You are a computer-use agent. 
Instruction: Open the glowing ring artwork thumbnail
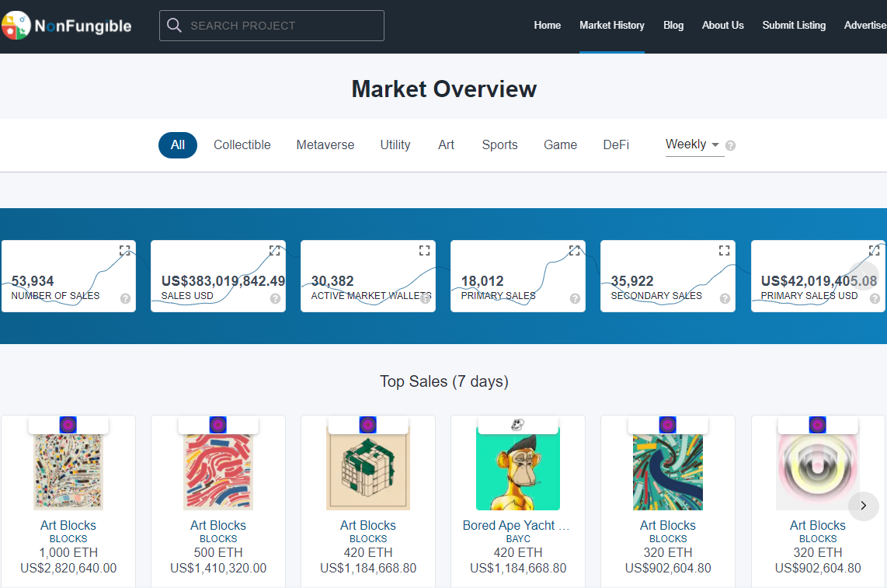817,472
